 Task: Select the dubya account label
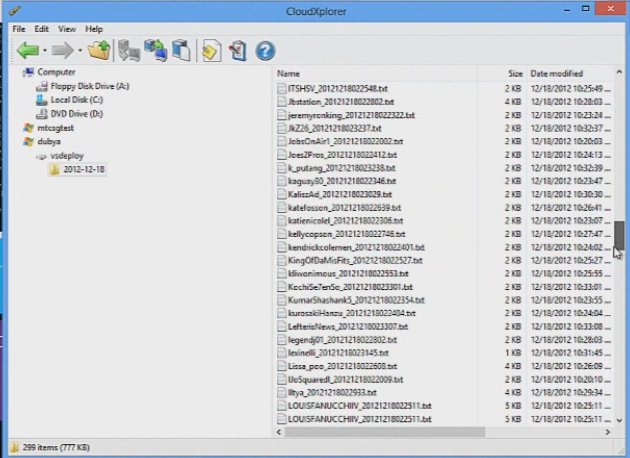(49, 141)
